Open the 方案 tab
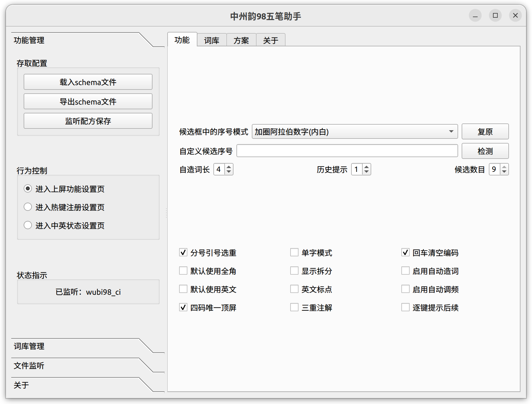 [x=241, y=40]
